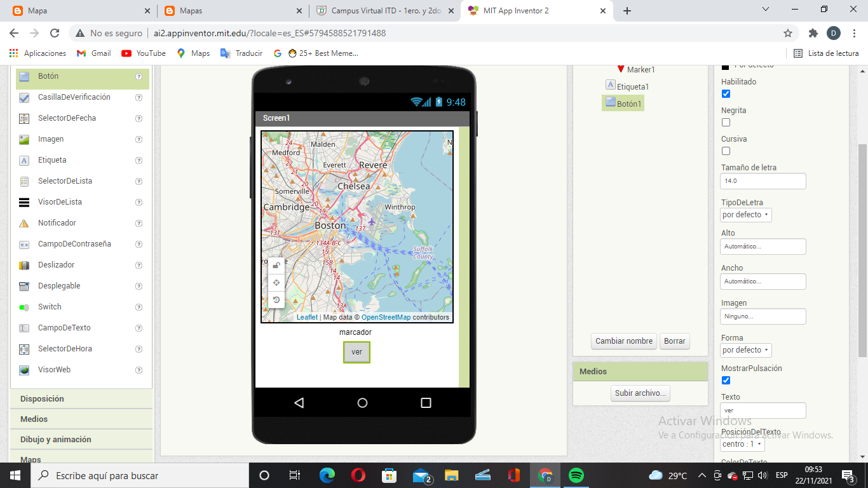Click the Cambiar nombre button
The image size is (868, 488).
624,341
